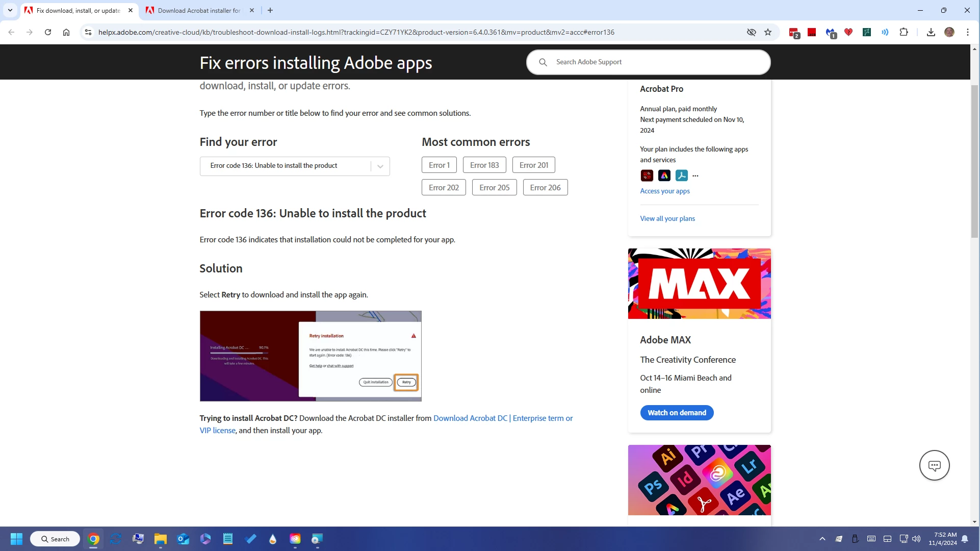
Task: Open a new browser tab
Action: 270,10
